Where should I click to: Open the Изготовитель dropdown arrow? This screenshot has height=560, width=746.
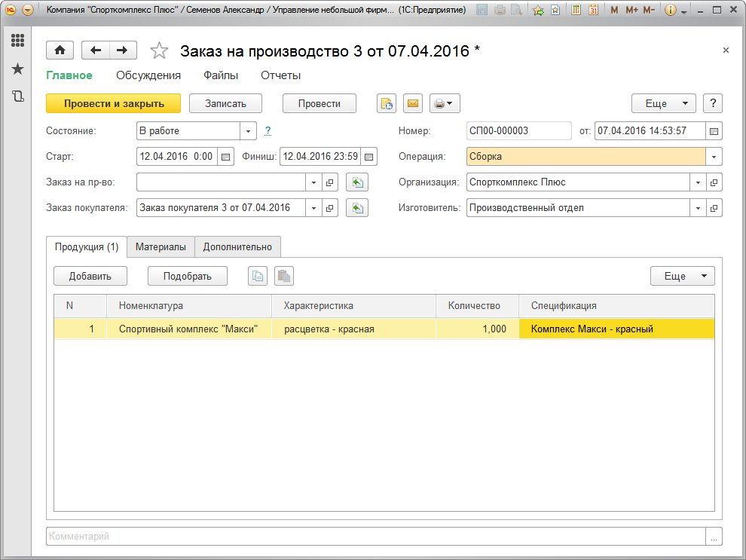pos(698,207)
